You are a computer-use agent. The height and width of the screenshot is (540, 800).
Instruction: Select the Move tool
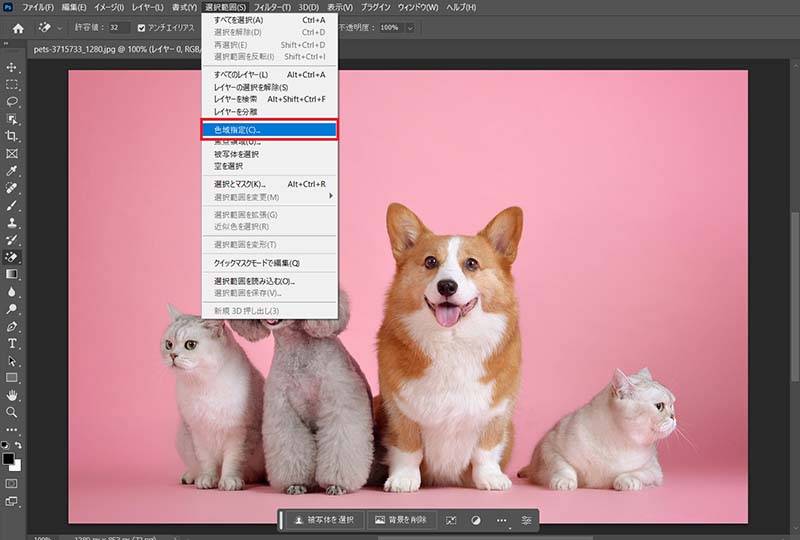(x=12, y=67)
